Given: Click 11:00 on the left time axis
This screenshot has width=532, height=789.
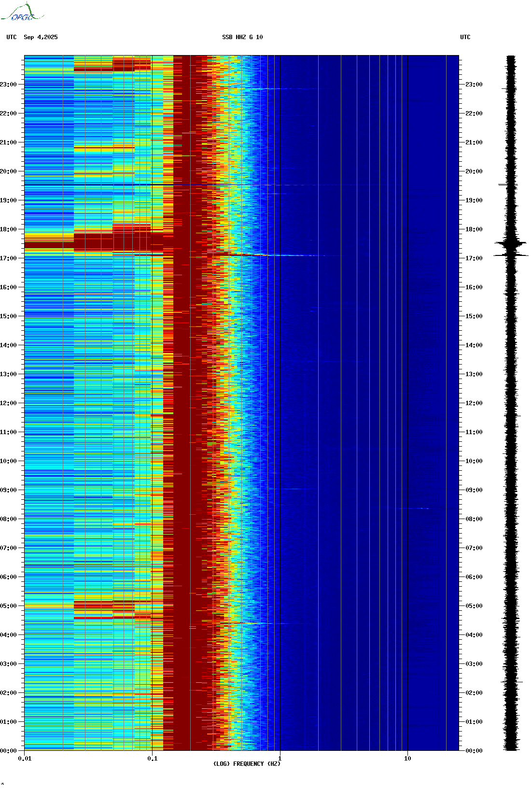Looking at the screenshot, I should pyautogui.click(x=8, y=432).
